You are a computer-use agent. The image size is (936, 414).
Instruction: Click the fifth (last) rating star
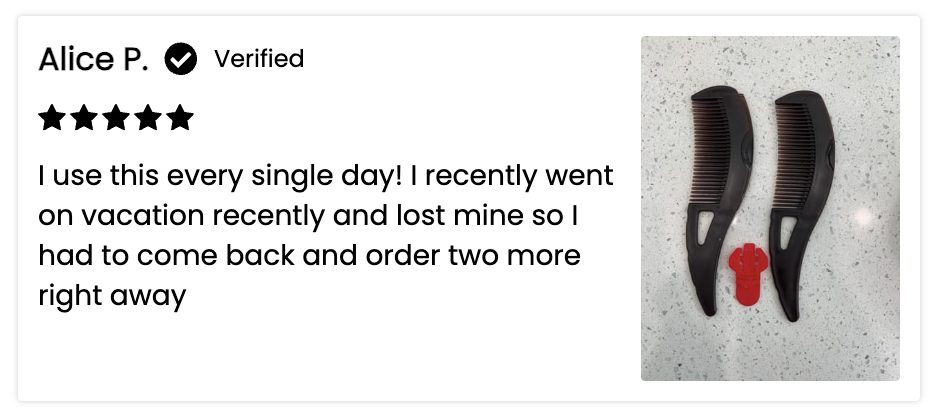coord(180,118)
